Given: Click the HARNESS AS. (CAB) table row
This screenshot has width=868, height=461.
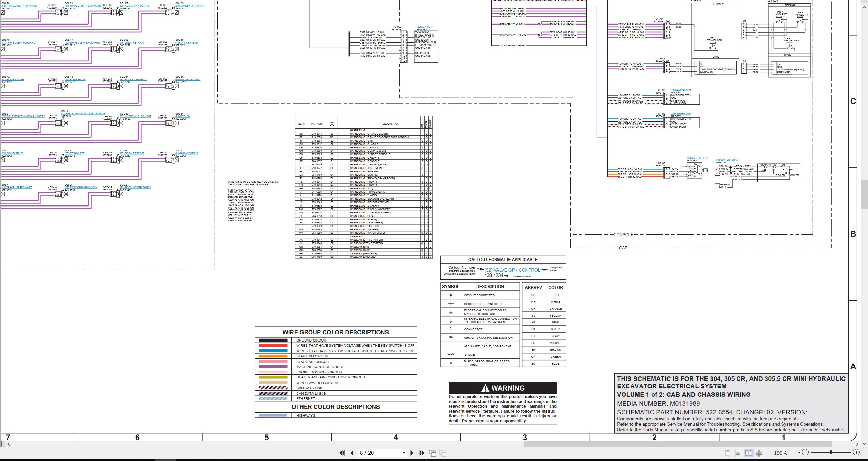Looking at the screenshot, I should coord(364,141).
